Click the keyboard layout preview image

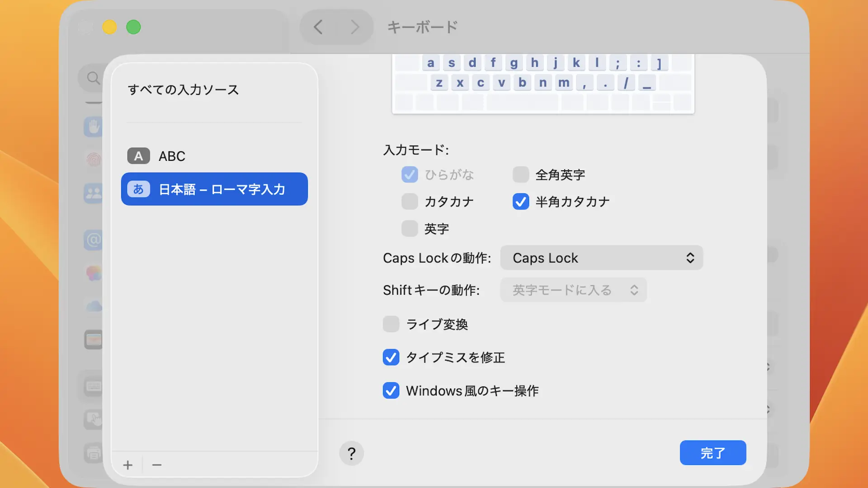[x=543, y=84]
